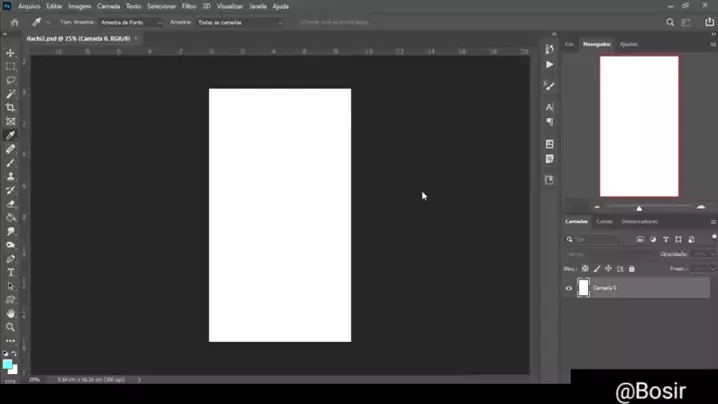Viewport: 718px width, 404px height.
Task: Toggle adjustment layer filter
Action: 653,240
